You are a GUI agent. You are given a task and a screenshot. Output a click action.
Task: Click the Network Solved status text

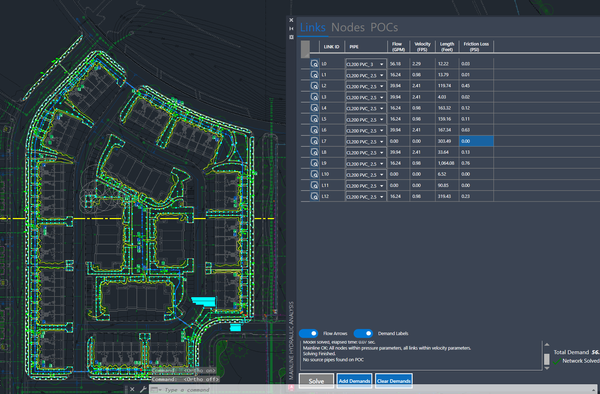click(581, 361)
